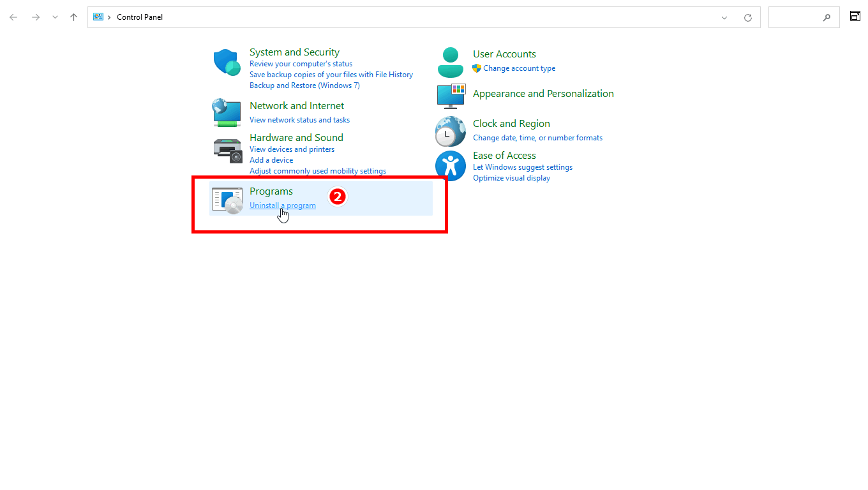
Task: Open the Programs disc icon
Action: [x=227, y=200]
